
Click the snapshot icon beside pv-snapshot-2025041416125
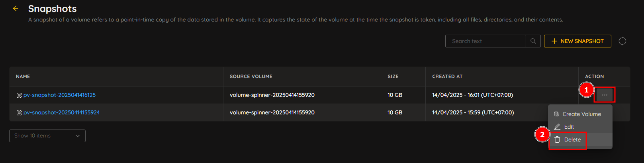point(19,95)
